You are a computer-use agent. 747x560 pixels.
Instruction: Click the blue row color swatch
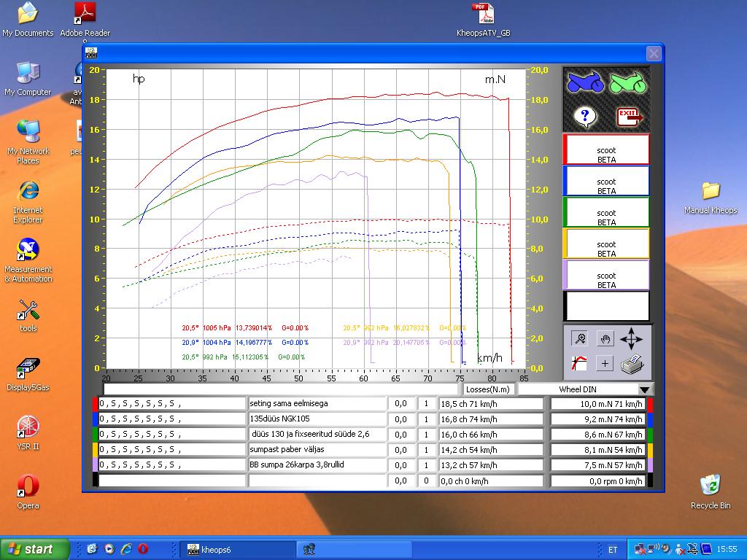click(96, 419)
